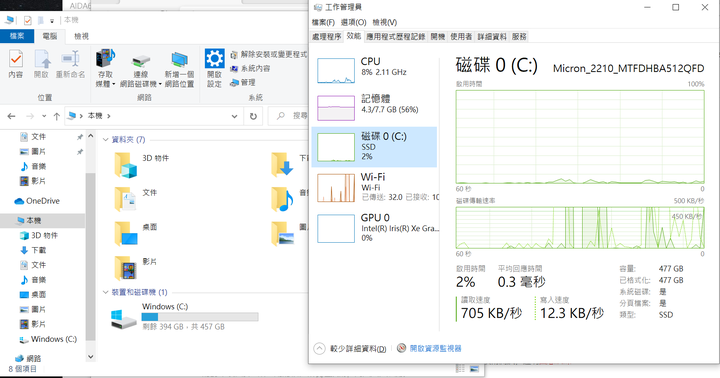
Task: Click the Explorer back arrow
Action: [x=11, y=116]
